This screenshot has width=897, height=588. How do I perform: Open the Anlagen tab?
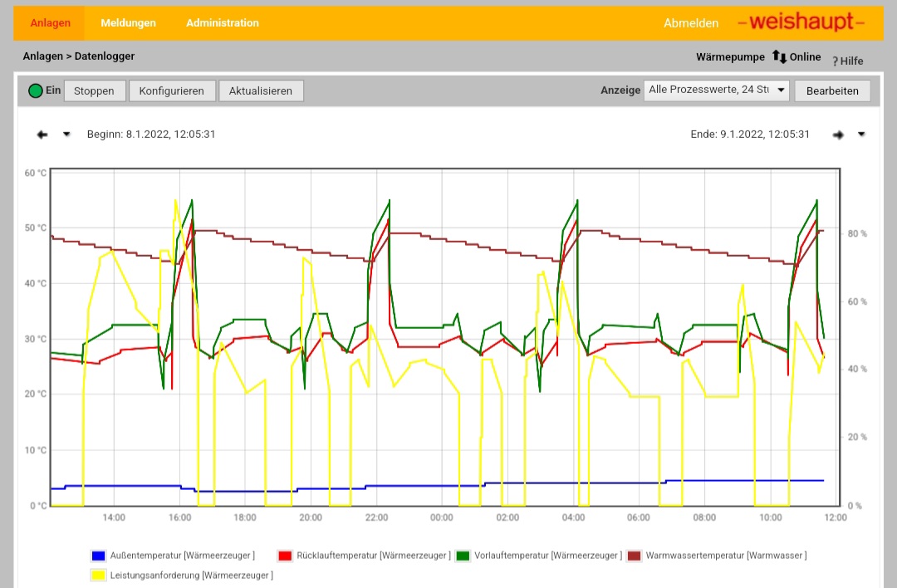[x=50, y=23]
